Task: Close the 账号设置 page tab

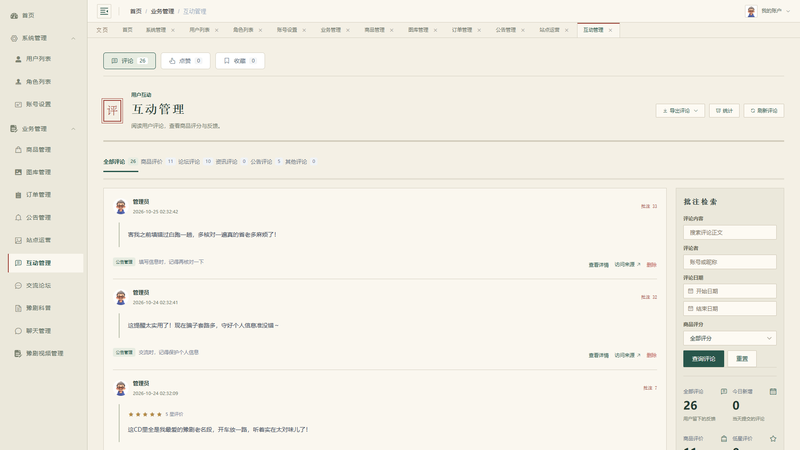Action: (x=304, y=30)
